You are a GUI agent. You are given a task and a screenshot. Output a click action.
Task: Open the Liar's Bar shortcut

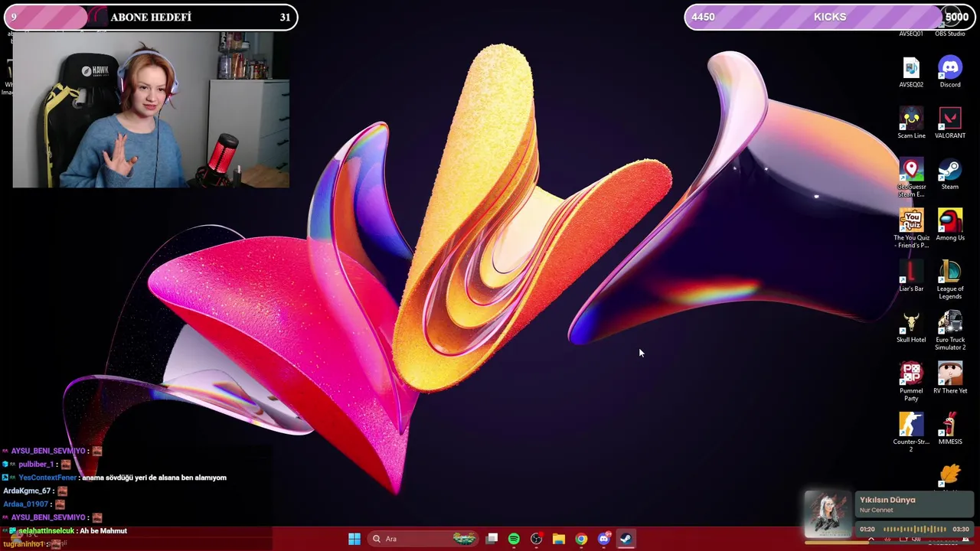pos(911,276)
